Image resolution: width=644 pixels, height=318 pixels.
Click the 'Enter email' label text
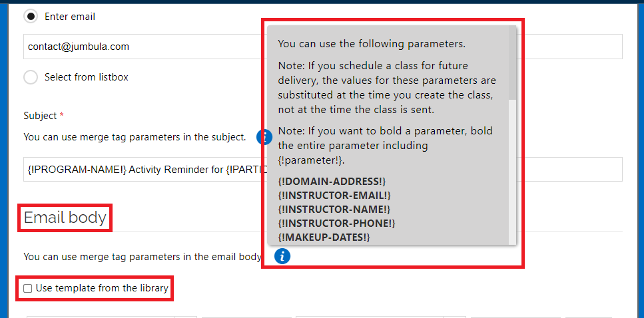[x=70, y=17]
